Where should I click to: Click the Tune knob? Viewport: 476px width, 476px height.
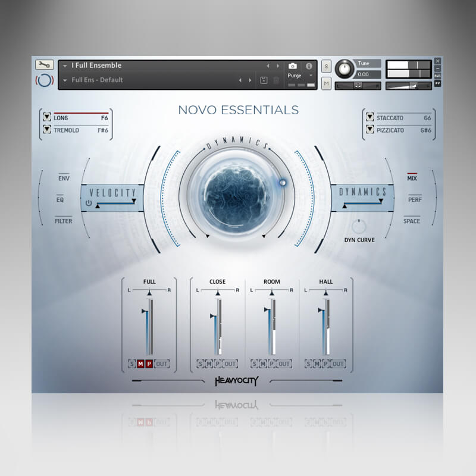pos(344,68)
